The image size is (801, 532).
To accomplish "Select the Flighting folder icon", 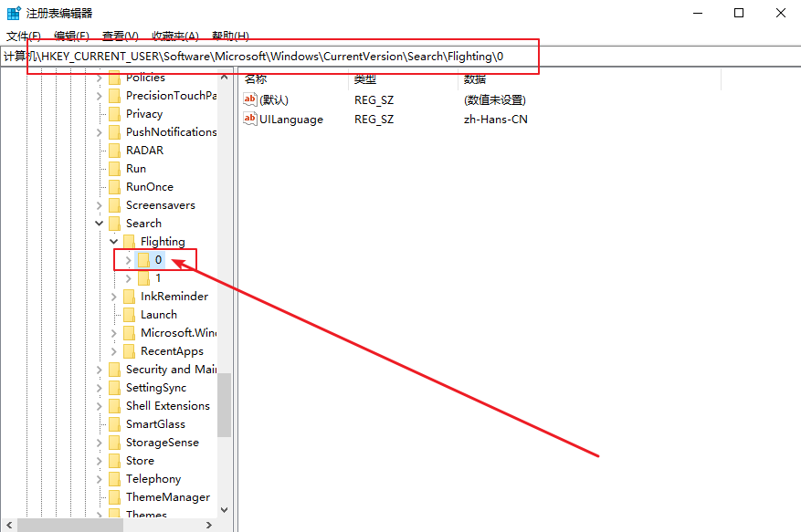I will pos(129,242).
